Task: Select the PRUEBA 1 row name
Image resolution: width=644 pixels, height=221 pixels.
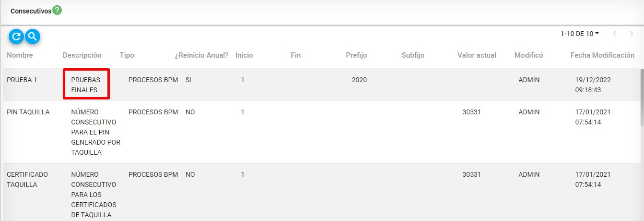Action: coord(22,80)
